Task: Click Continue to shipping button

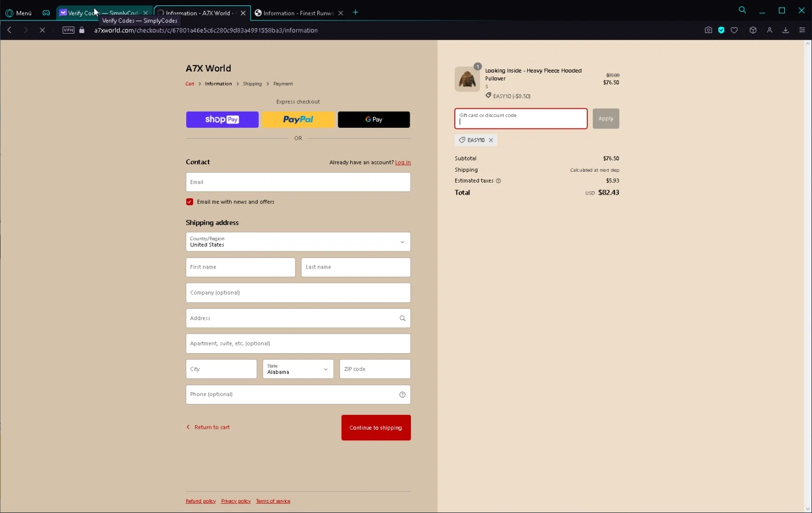Action: tap(376, 428)
